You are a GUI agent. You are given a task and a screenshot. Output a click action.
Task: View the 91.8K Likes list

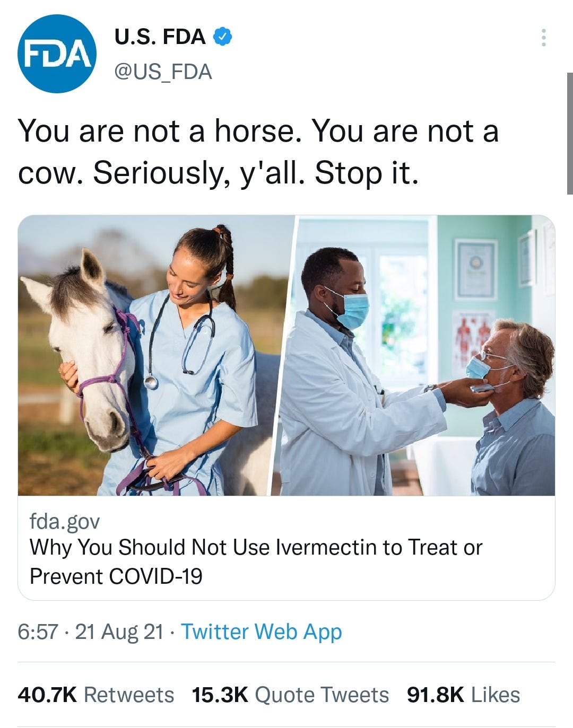coord(437,692)
